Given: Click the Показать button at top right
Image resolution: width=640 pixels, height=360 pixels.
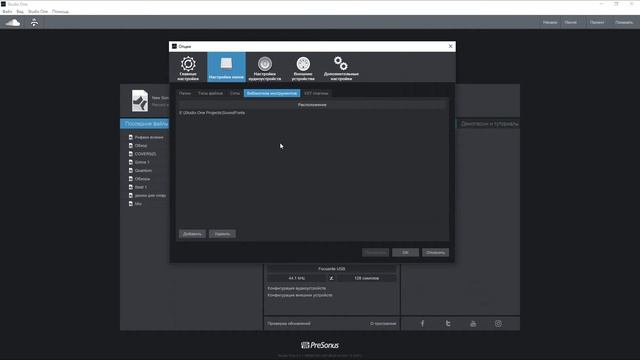Looking at the screenshot, I should click(x=624, y=22).
